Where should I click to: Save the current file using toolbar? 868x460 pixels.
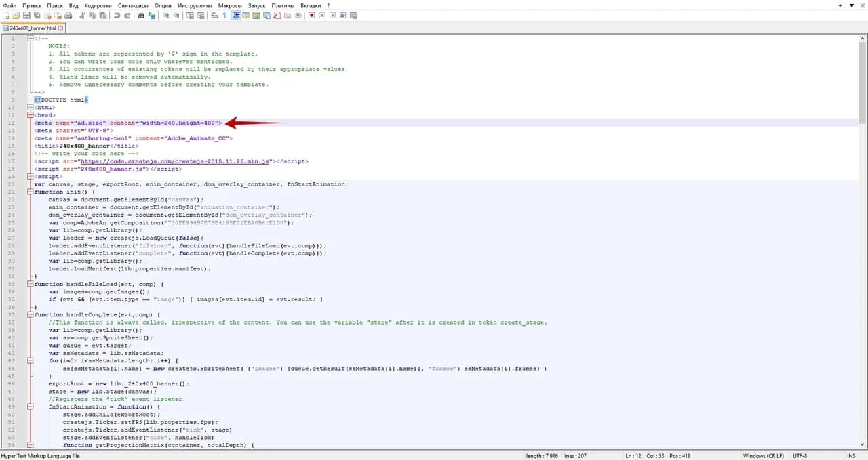(x=26, y=16)
